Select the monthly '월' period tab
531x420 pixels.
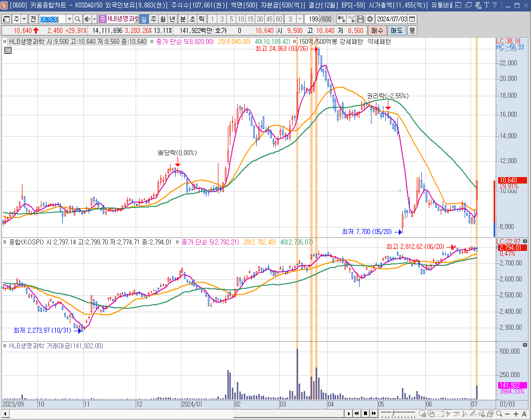point(163,19)
